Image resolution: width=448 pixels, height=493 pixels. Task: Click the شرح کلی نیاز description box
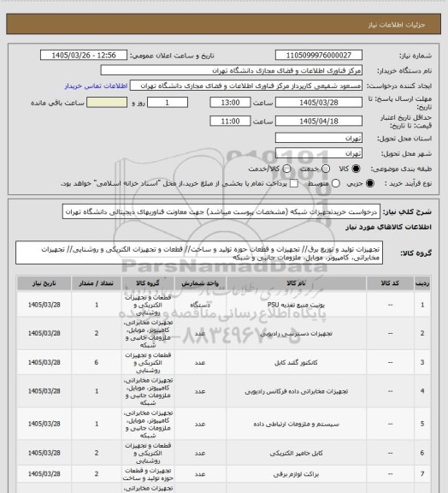pos(221,211)
